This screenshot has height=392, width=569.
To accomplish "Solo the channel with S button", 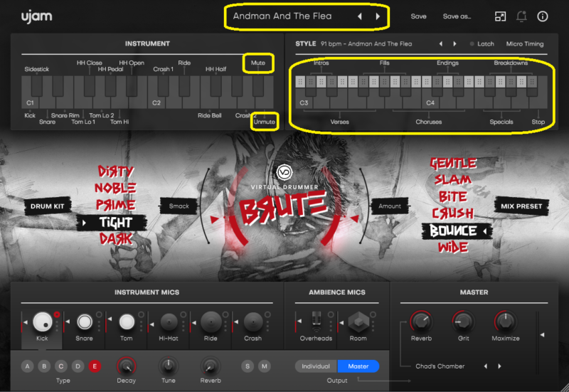I will coord(248,366).
